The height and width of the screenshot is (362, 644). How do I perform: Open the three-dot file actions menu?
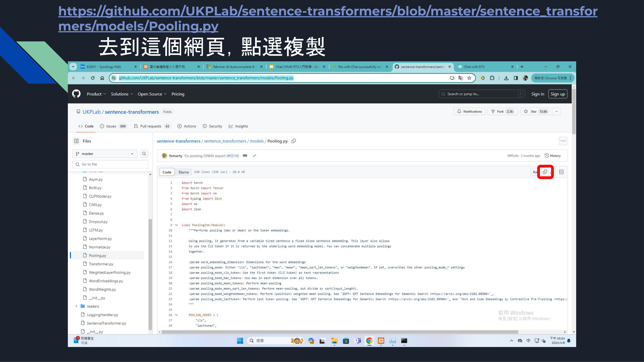click(x=563, y=141)
